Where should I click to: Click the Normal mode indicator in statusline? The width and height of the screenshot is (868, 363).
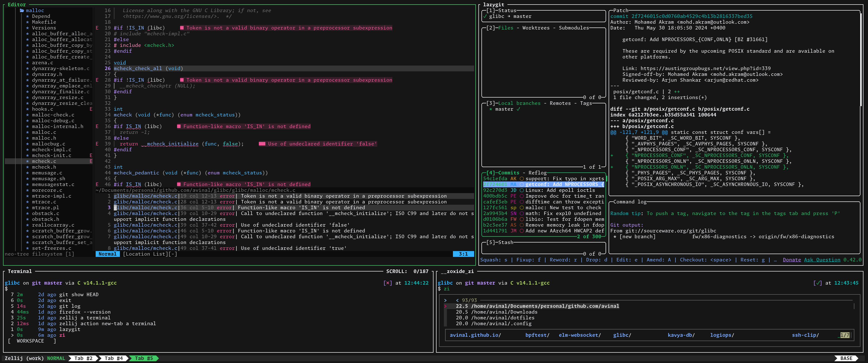(x=107, y=254)
